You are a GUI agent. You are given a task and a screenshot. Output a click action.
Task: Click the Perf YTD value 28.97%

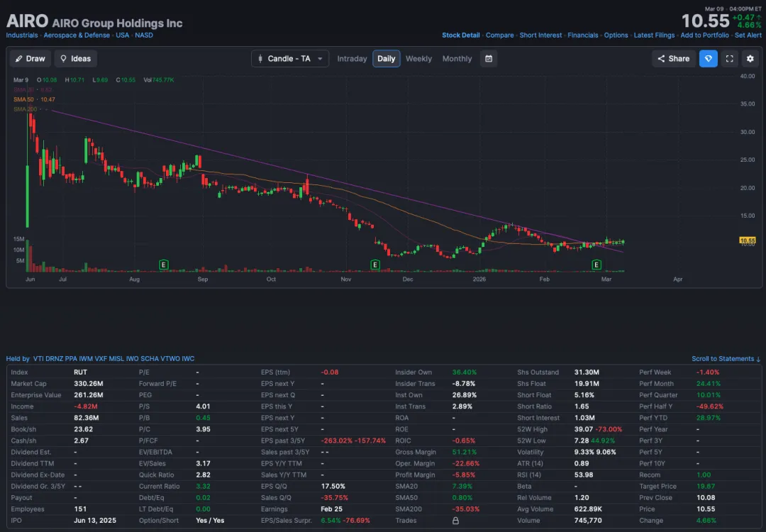[x=709, y=418]
